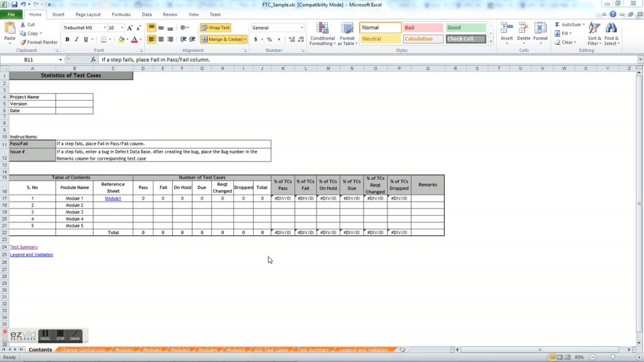Screen dimensions: 644x362
Task: Decrease font size with Shrink Font icon
Action: click(x=138, y=28)
